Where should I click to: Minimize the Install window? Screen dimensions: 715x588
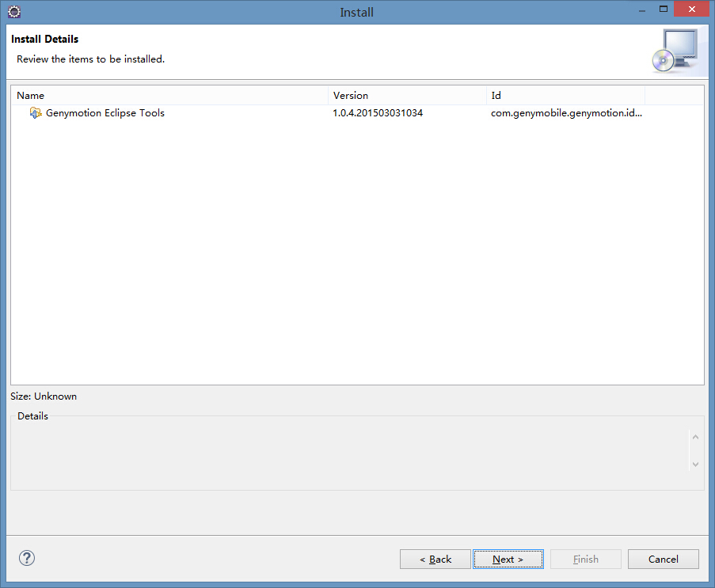point(642,9)
